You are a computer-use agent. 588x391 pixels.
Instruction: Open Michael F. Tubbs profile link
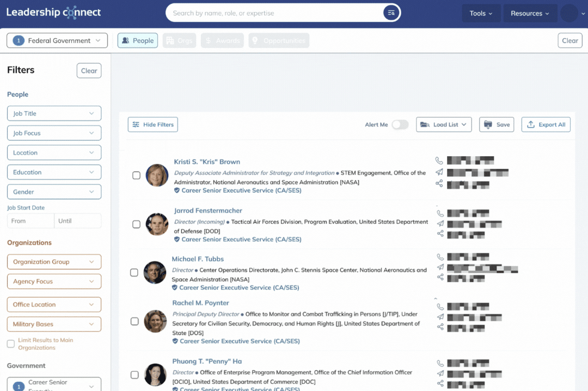coord(198,259)
